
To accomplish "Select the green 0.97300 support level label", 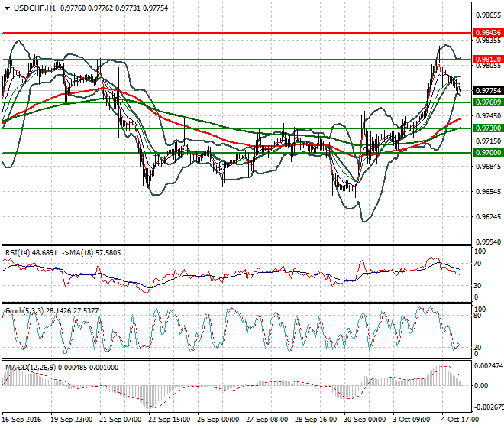I will pyautogui.click(x=488, y=128).
